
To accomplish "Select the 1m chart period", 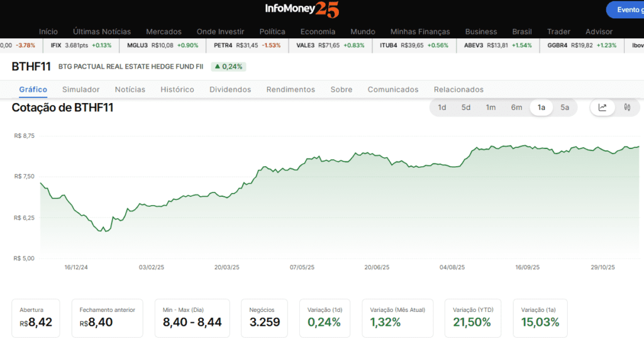I will [491, 108].
